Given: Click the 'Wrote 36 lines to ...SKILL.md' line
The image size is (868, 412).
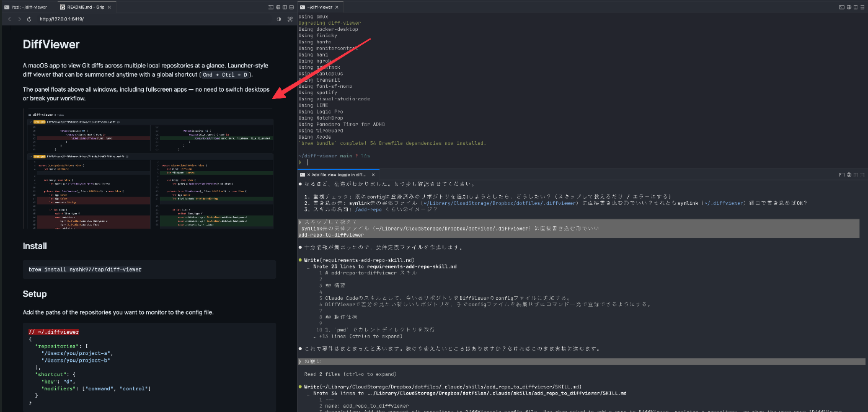Looking at the screenshot, I should click(x=469, y=393).
